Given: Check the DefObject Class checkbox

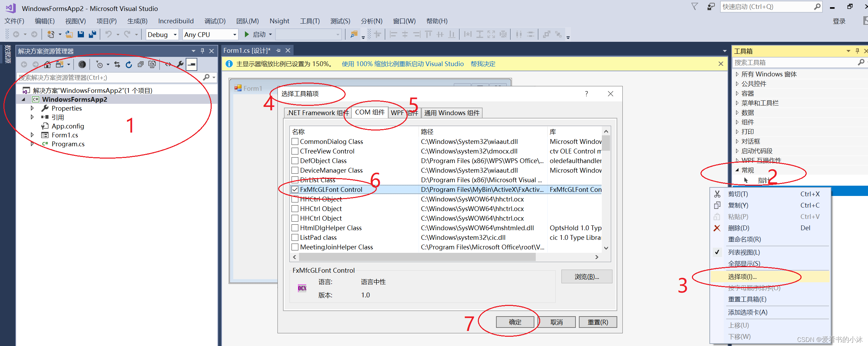Looking at the screenshot, I should pyautogui.click(x=295, y=161).
